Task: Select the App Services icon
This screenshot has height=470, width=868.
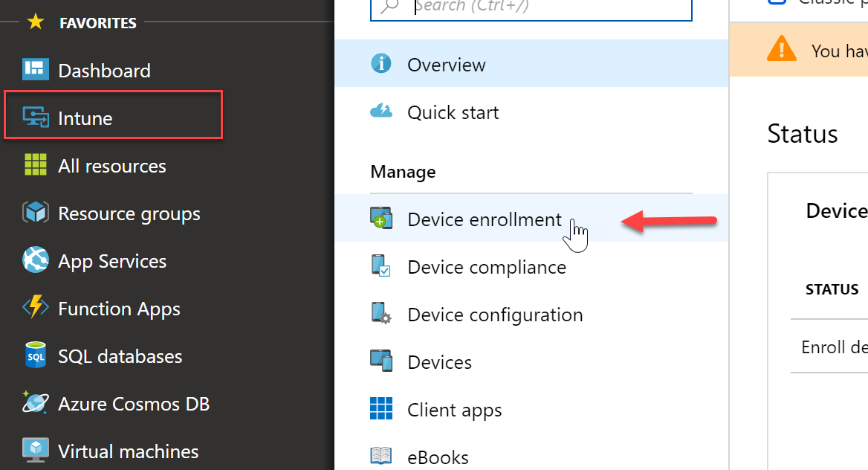Action: click(36, 260)
